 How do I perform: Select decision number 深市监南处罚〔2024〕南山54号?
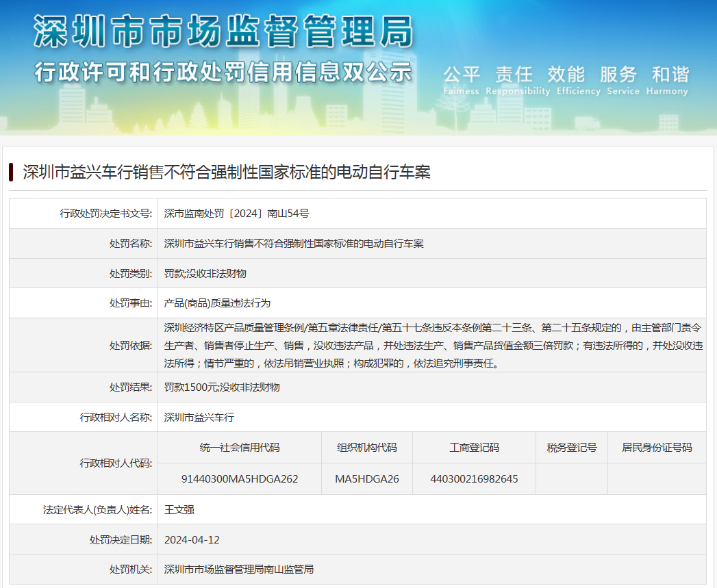[x=236, y=214]
